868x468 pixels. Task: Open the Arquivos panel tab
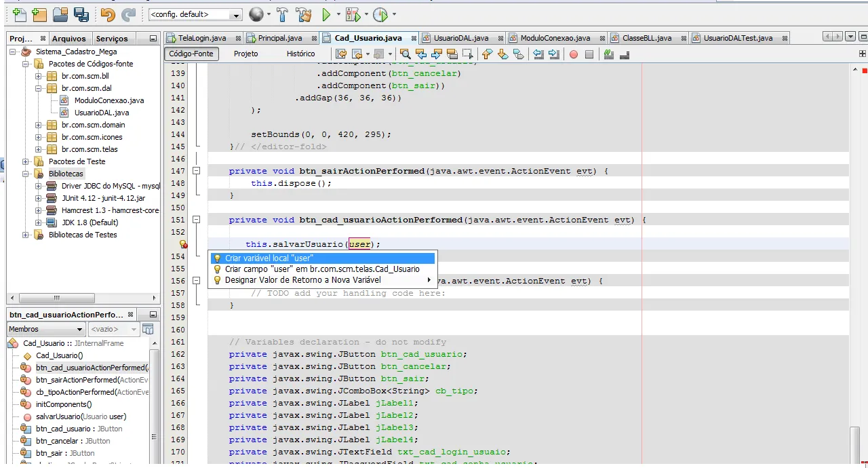click(68, 39)
